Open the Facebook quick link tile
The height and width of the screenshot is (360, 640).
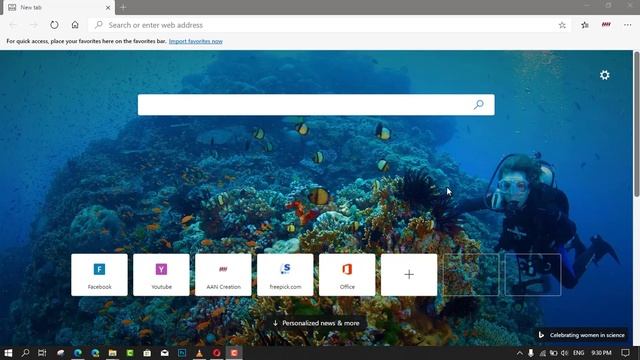(99, 275)
